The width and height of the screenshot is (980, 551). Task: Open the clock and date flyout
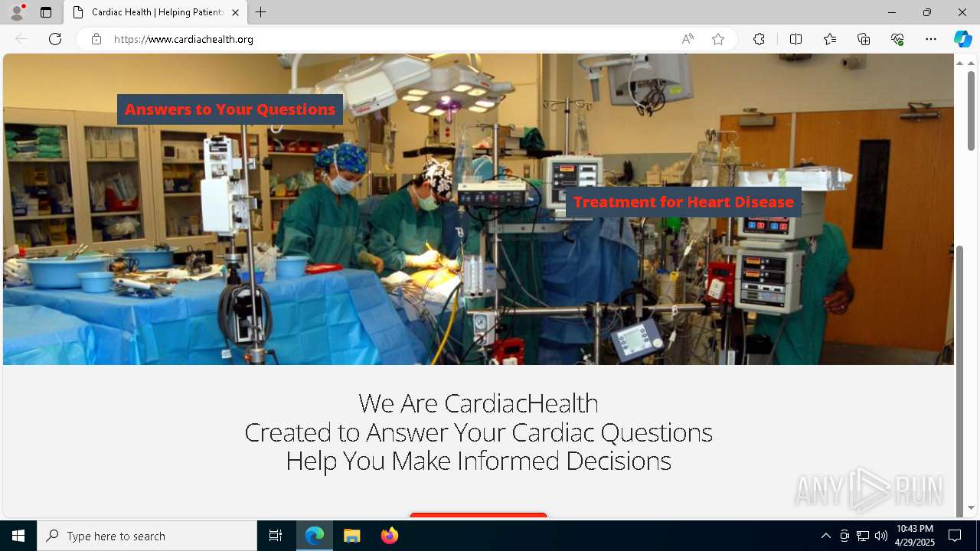pyautogui.click(x=914, y=536)
